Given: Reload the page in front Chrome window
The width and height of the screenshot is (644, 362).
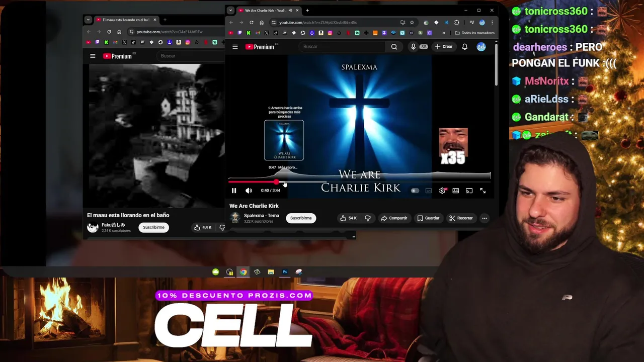Looking at the screenshot, I should pos(252,23).
